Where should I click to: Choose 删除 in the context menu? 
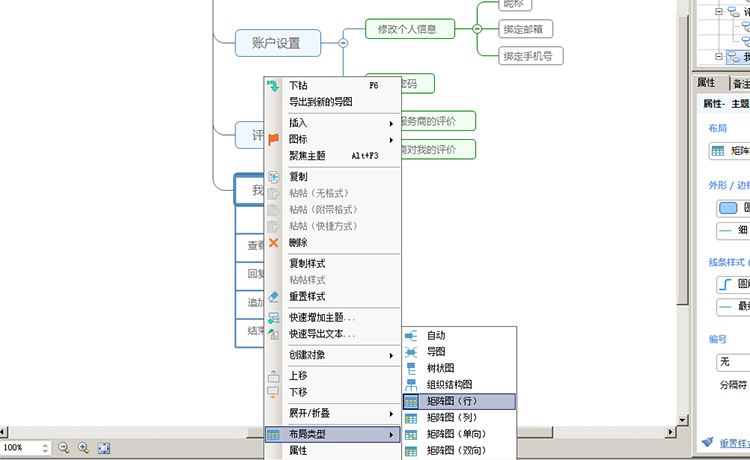coord(332,242)
